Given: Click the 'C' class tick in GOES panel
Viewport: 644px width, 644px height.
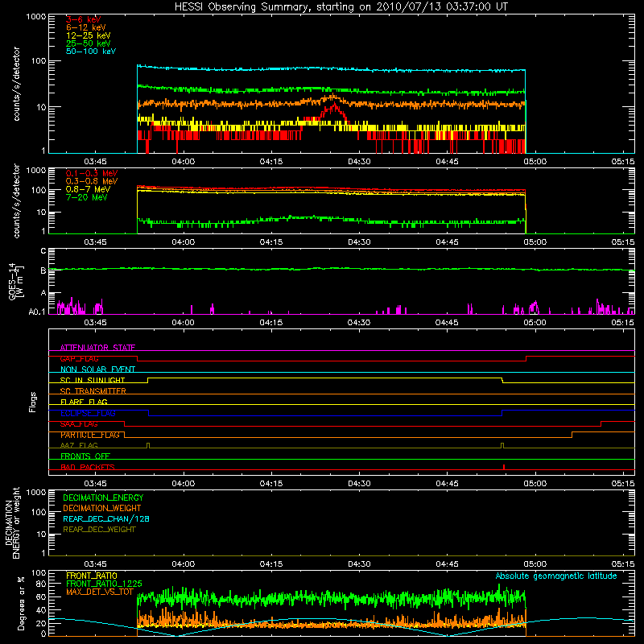Looking at the screenshot, I should click(x=43, y=251).
